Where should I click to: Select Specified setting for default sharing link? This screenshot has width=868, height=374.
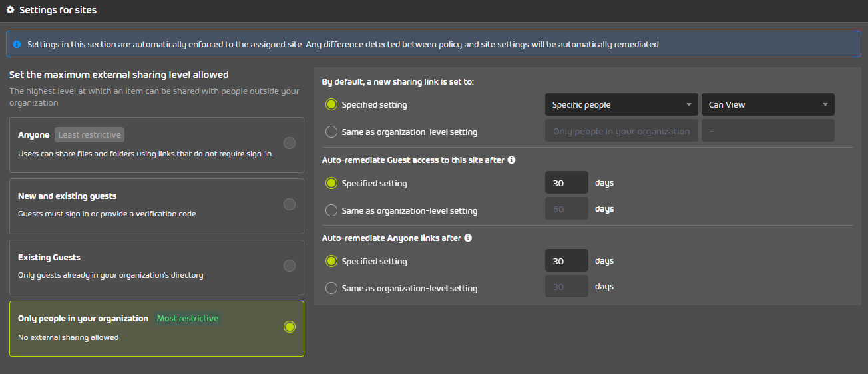click(331, 104)
